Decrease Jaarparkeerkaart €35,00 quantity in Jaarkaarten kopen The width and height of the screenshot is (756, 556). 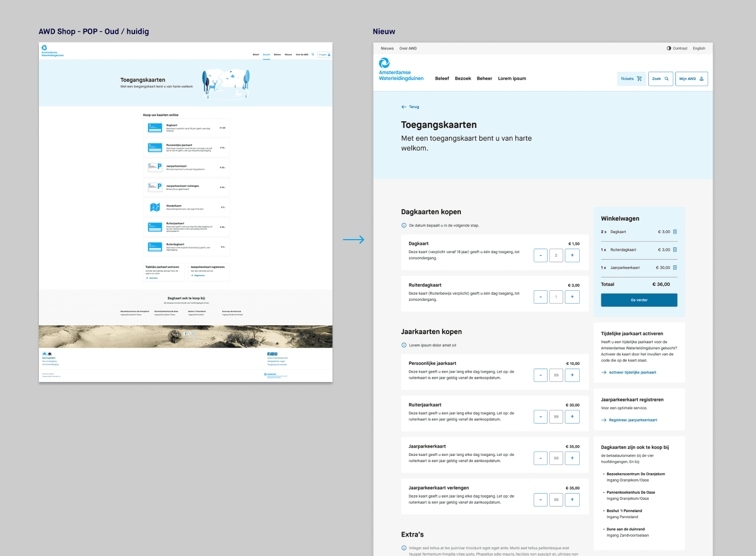[540, 458]
